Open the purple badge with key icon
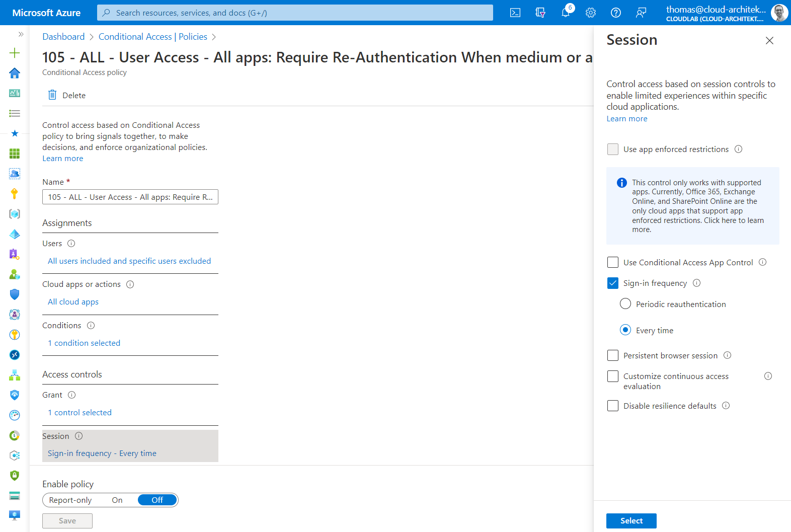This screenshot has height=532, width=791. [x=15, y=254]
